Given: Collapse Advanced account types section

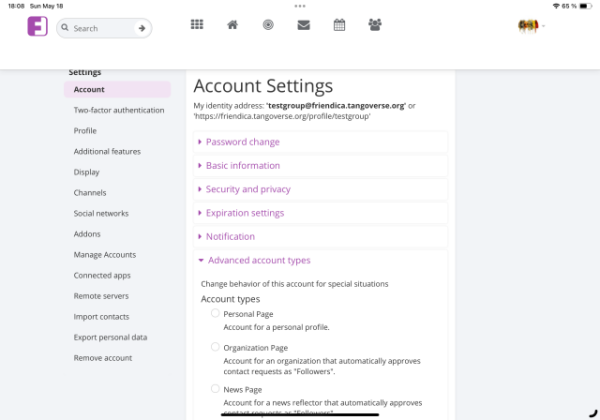Looking at the screenshot, I should point(259,260).
